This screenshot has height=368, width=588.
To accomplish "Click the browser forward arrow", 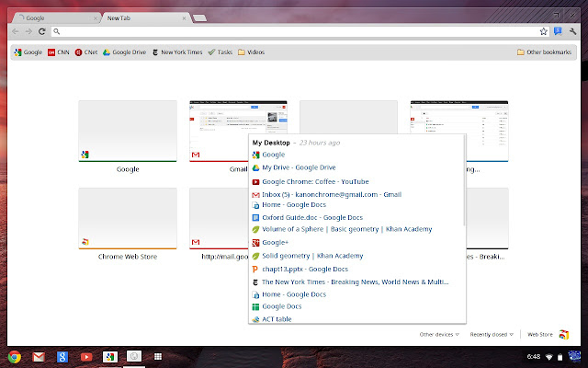I will [28, 31].
